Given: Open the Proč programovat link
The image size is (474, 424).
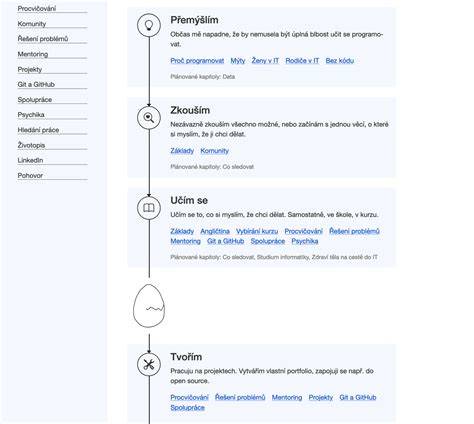Looking at the screenshot, I should (x=197, y=61).
